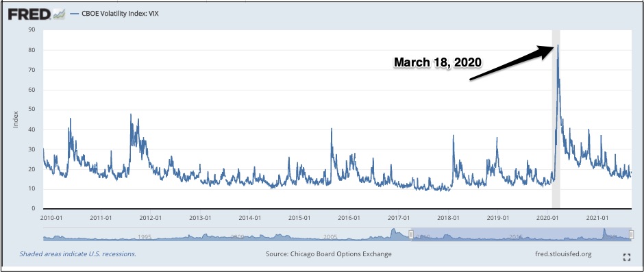Click the Index y-axis title
Viewport: 644px width, 272px height.
pyautogui.click(x=16, y=119)
